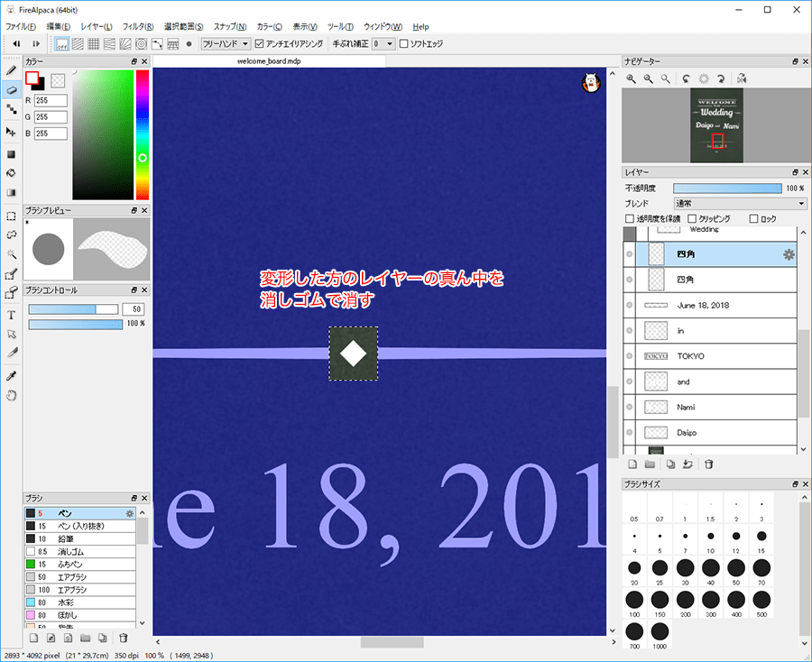Zoom in using the Navigator magnifier
This screenshot has height=662, width=812.
(x=632, y=79)
